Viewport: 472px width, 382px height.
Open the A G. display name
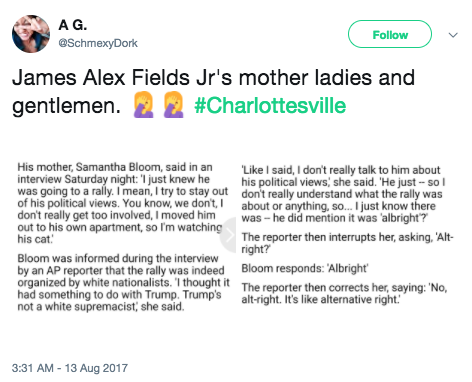tap(73, 25)
